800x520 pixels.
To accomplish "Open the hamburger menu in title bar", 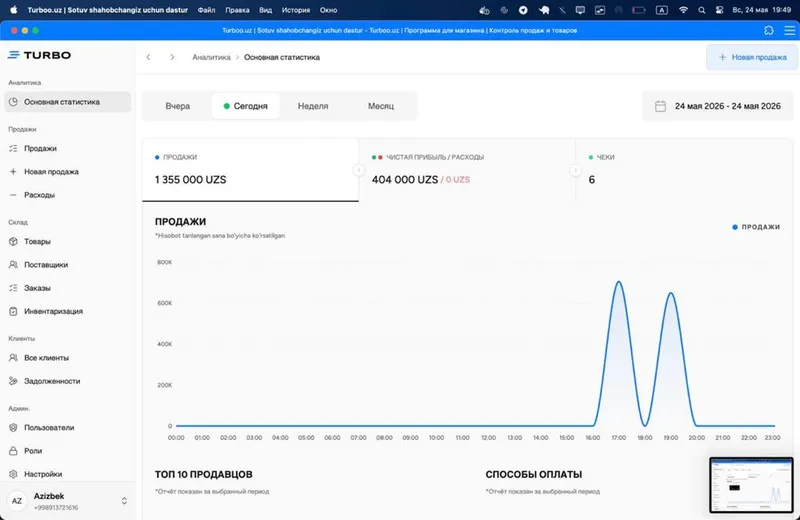I will tap(789, 31).
